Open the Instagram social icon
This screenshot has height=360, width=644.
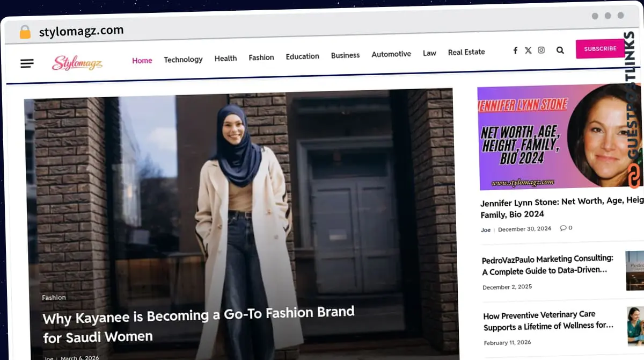pyautogui.click(x=541, y=50)
